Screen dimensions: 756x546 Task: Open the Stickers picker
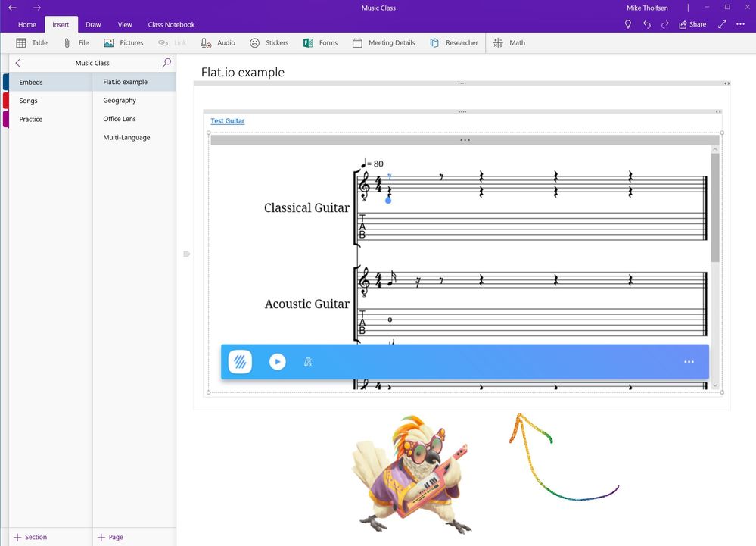tap(269, 43)
